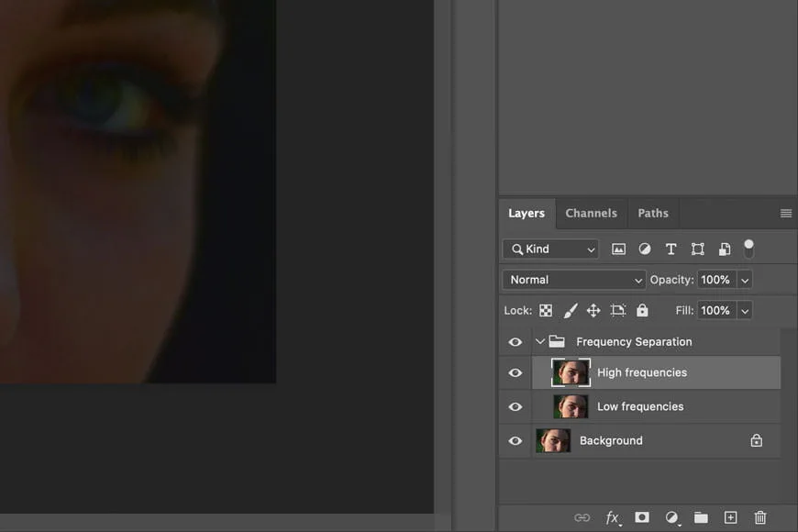Hide the Frequency Separation group
The width and height of the screenshot is (798, 532).
click(515, 342)
